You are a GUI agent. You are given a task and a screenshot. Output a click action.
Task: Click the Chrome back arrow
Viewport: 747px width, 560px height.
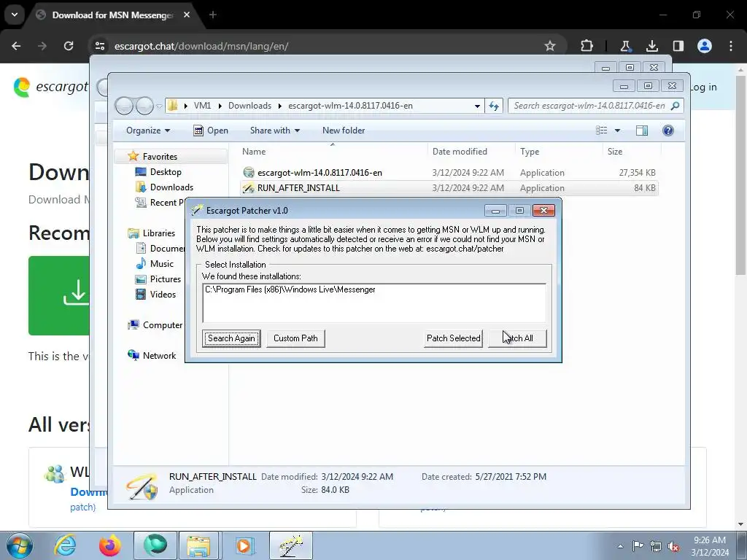[x=16, y=46]
